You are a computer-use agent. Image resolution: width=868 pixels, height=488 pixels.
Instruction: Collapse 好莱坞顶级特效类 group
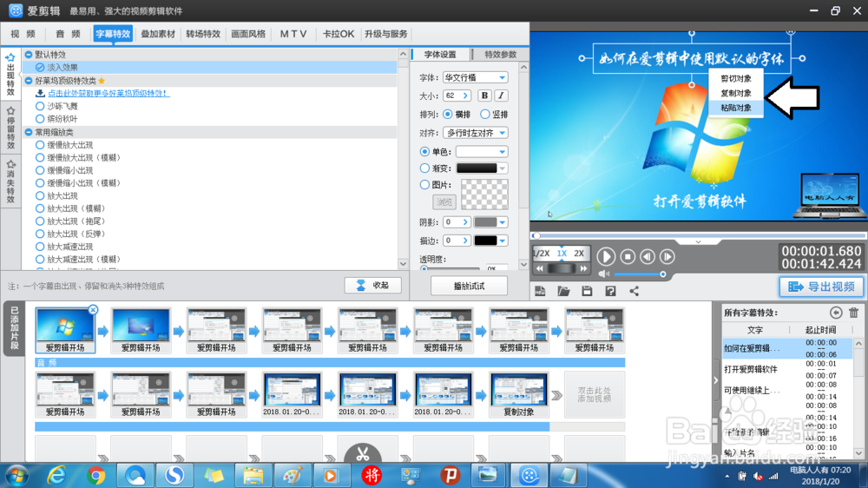[x=29, y=80]
